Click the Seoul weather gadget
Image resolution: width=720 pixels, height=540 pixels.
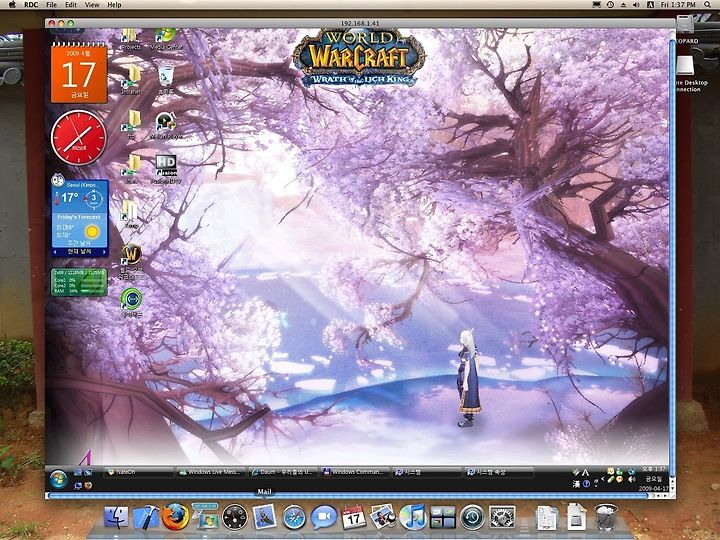80,214
